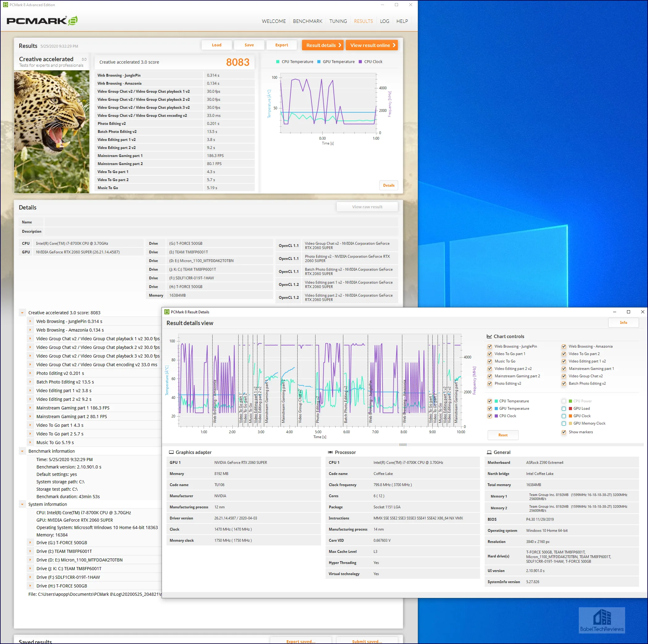Open the WELCOME tab
This screenshot has width=648, height=644.
(274, 21)
